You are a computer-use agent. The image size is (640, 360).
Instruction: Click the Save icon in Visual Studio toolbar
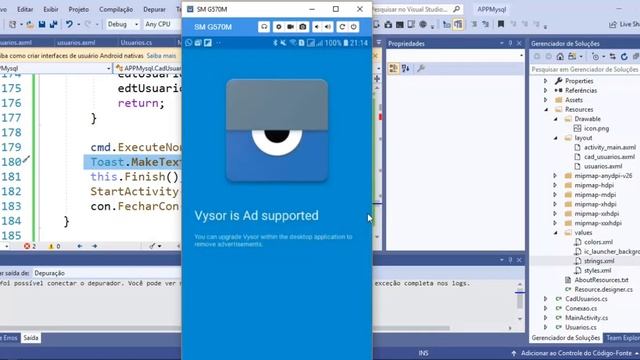coord(42,24)
